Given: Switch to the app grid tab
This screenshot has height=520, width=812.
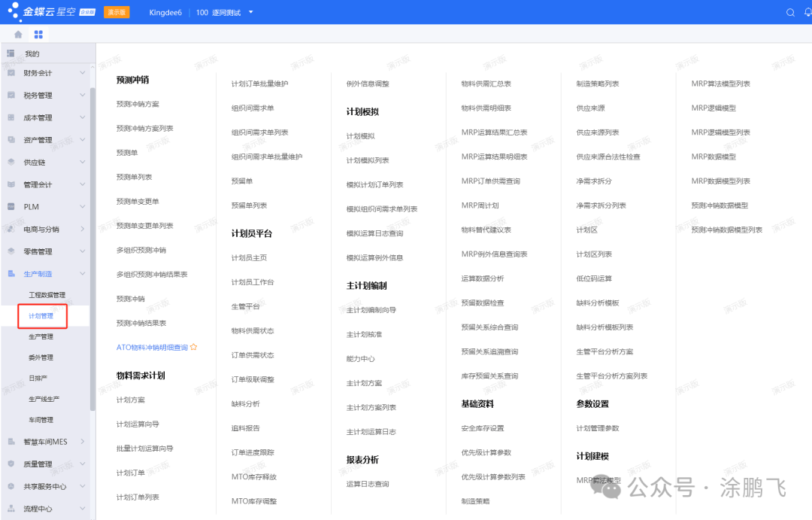Looking at the screenshot, I should [x=38, y=35].
